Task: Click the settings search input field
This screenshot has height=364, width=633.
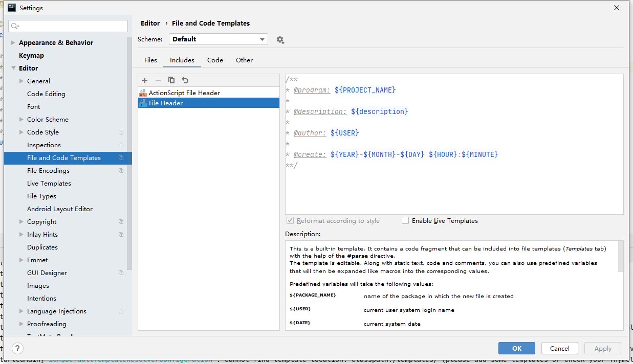Action: (68, 26)
